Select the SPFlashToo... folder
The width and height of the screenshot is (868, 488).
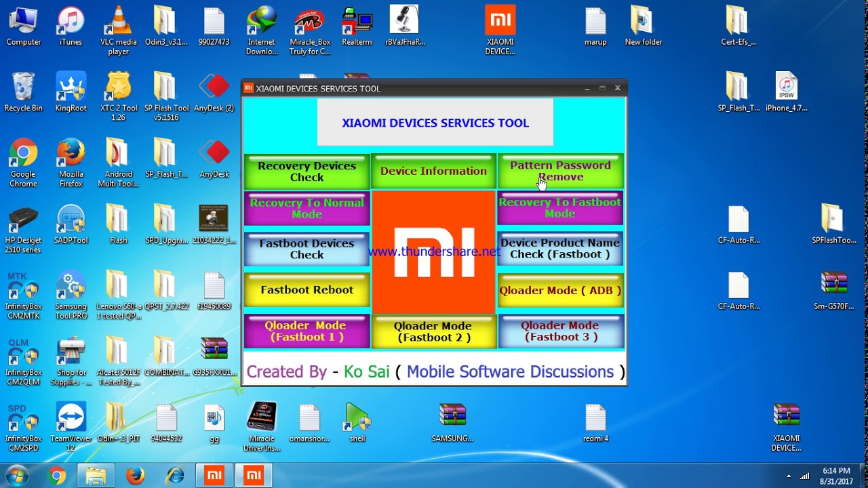pyautogui.click(x=834, y=224)
